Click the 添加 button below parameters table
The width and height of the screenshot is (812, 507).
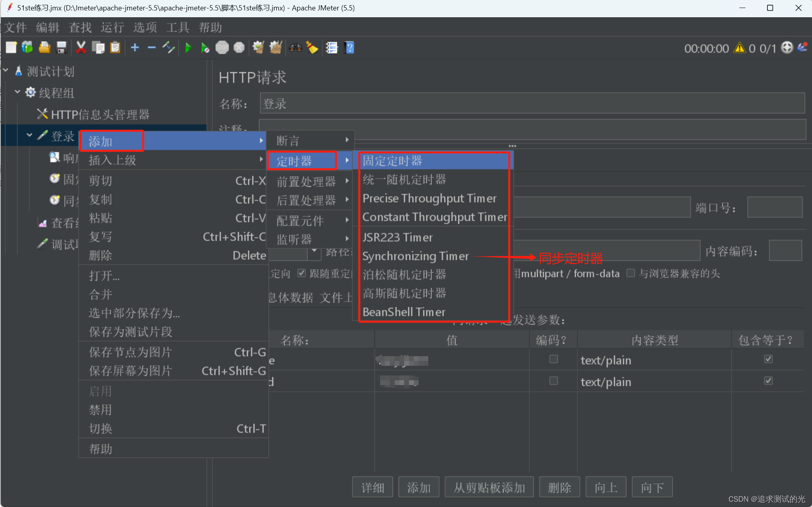tap(419, 487)
